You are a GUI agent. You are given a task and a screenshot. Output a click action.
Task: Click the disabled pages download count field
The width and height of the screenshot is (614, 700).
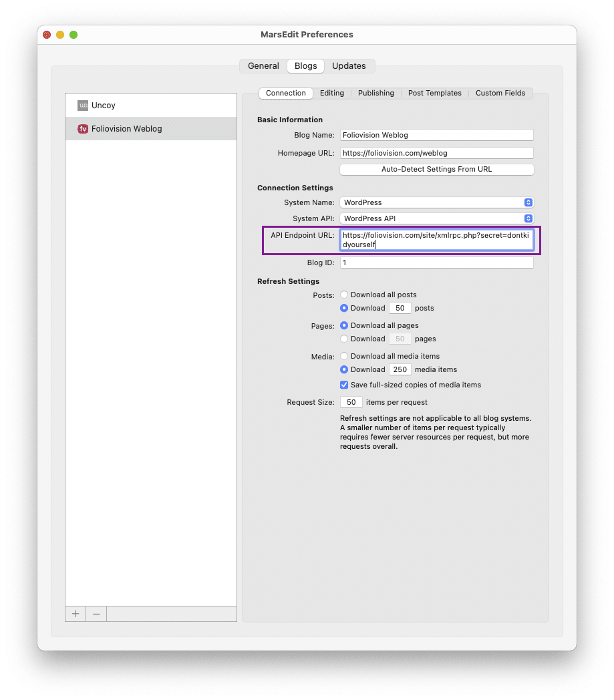(400, 339)
